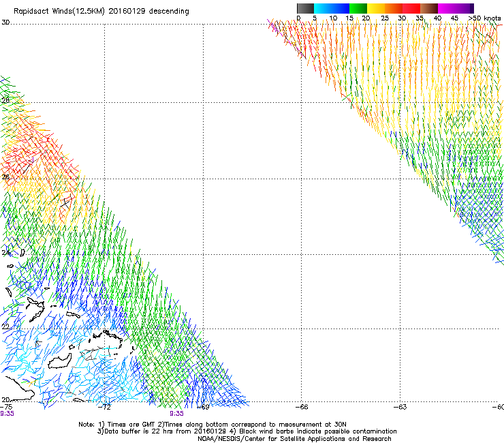504x443 pixels.
Task: Click the red 30-35 knots legend segment
Action: [x=411, y=8]
